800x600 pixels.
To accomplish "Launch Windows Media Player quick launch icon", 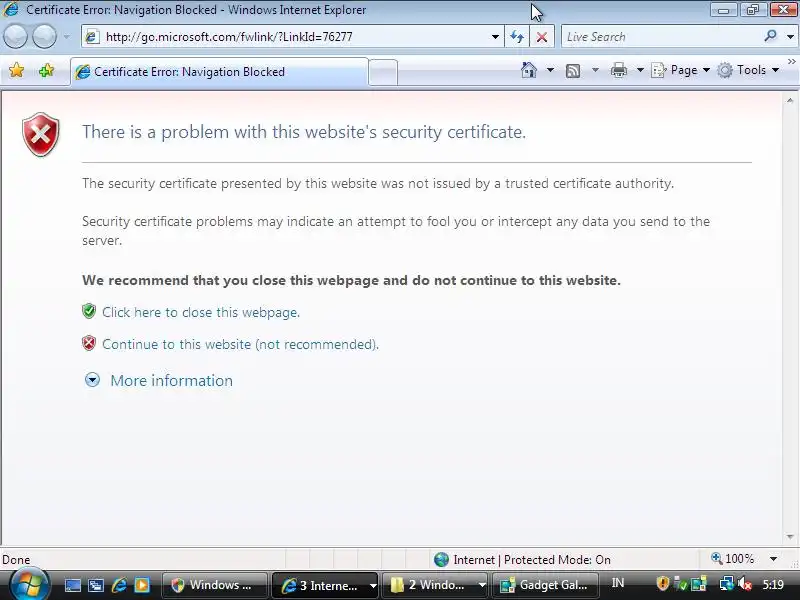I will pyautogui.click(x=142, y=585).
